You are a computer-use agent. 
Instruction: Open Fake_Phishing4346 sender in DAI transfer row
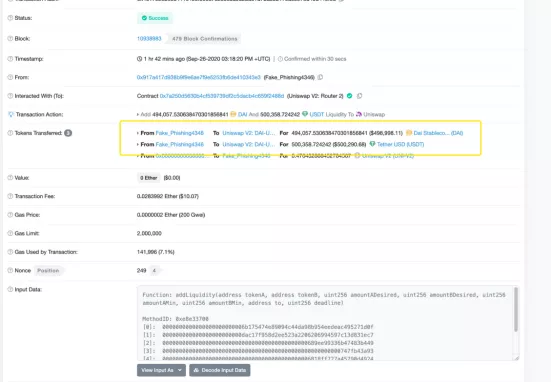[180, 133]
